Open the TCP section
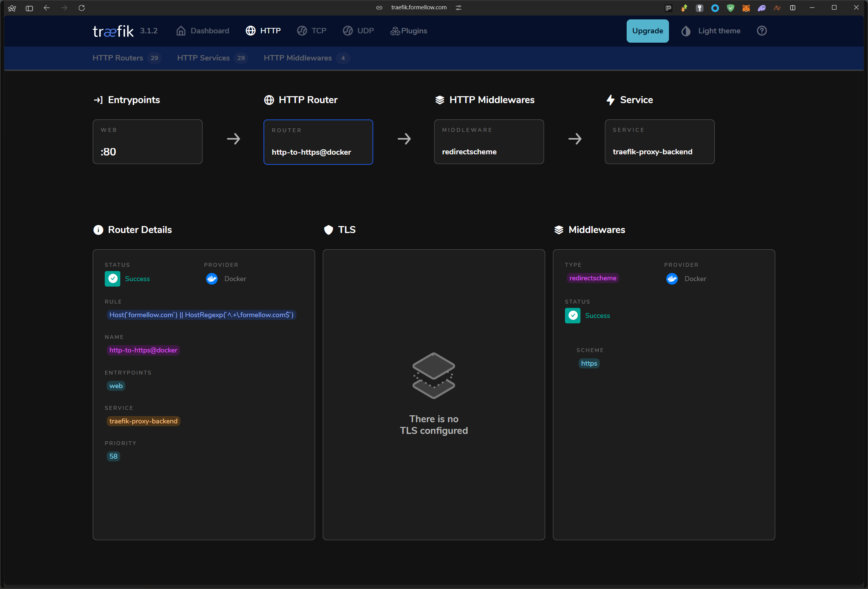The width and height of the screenshot is (868, 589). click(x=312, y=31)
